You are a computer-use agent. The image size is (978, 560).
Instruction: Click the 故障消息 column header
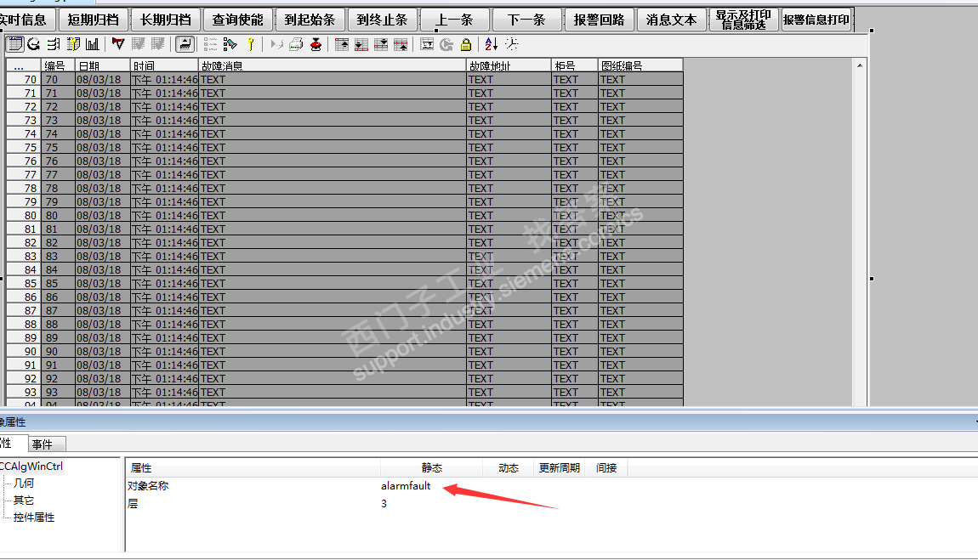(333, 65)
